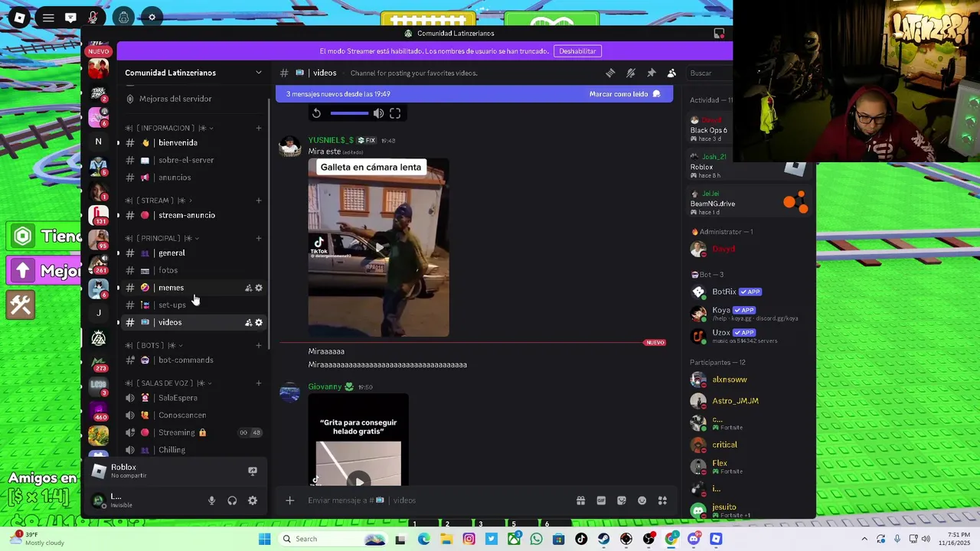Viewport: 980px width, 551px height.
Task: Switch to the fotos channel
Action: point(193,270)
